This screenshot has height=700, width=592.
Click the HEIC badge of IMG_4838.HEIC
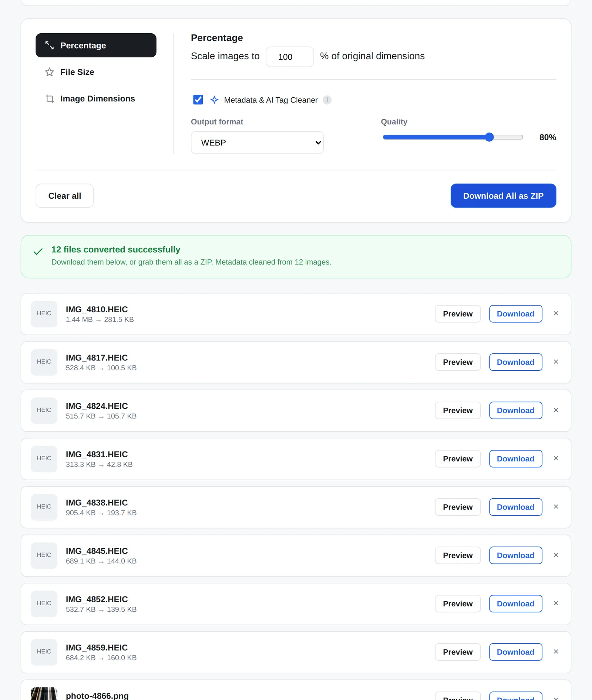point(44,507)
